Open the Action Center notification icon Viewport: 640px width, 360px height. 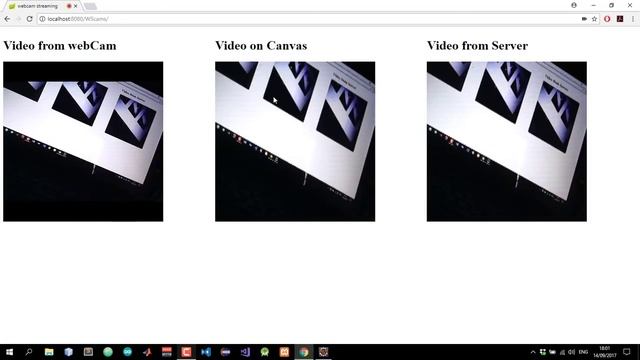[627, 352]
